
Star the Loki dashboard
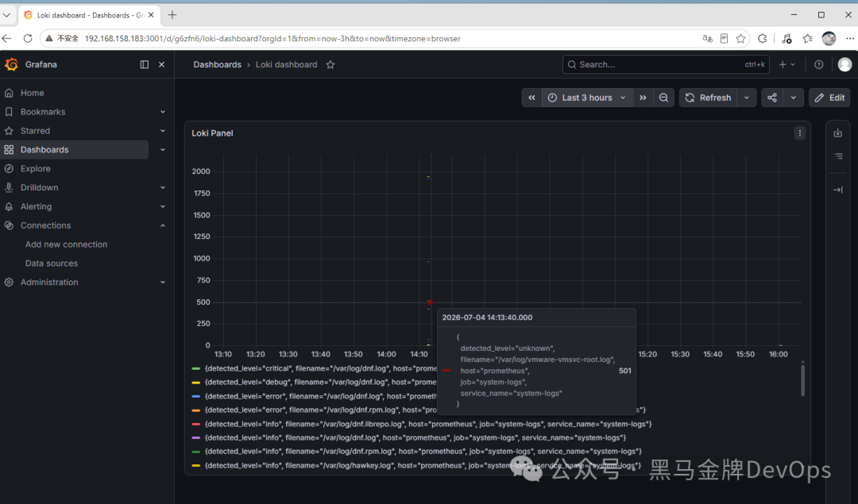pos(330,64)
